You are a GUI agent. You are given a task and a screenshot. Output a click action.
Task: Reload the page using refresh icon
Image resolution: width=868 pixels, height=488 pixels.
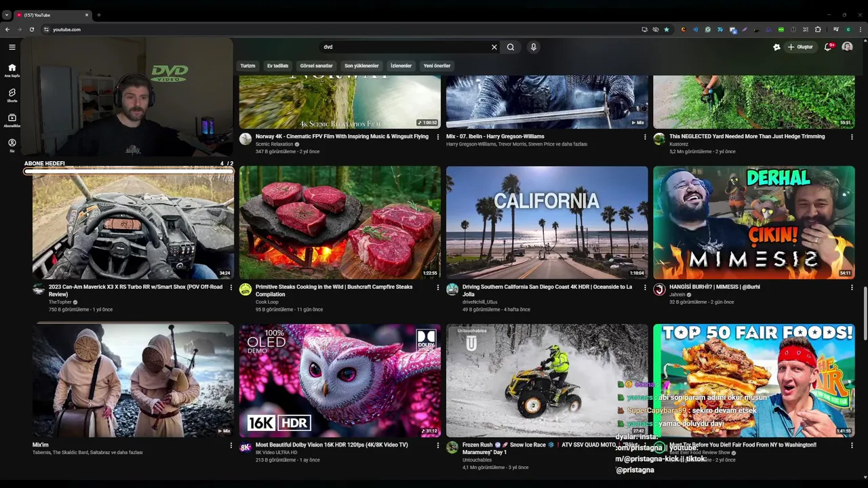click(31, 29)
